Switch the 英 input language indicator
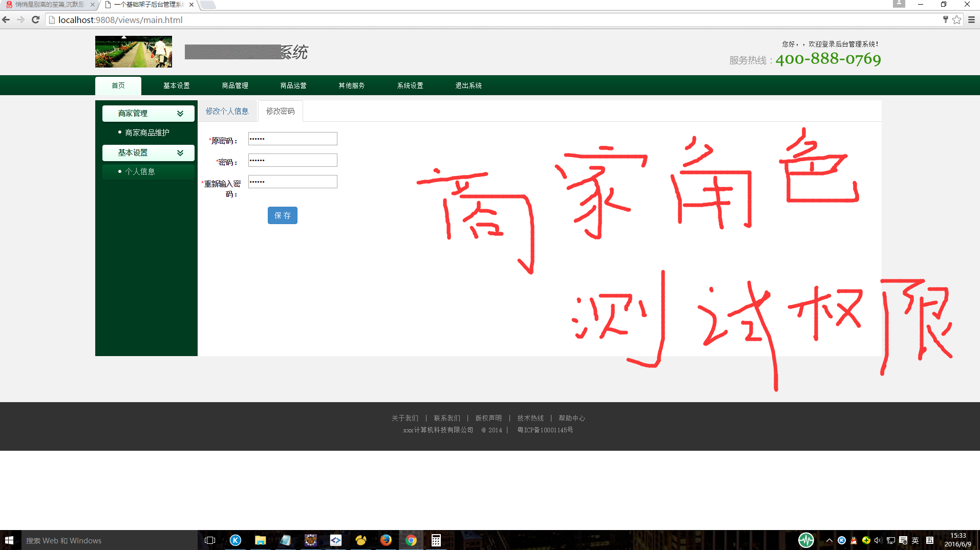The width and height of the screenshot is (980, 550). coord(915,540)
